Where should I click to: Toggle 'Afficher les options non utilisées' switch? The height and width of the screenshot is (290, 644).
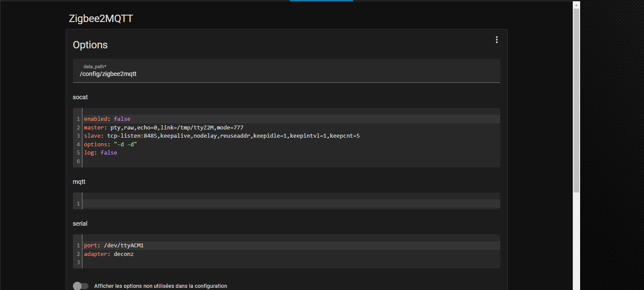[81, 286]
